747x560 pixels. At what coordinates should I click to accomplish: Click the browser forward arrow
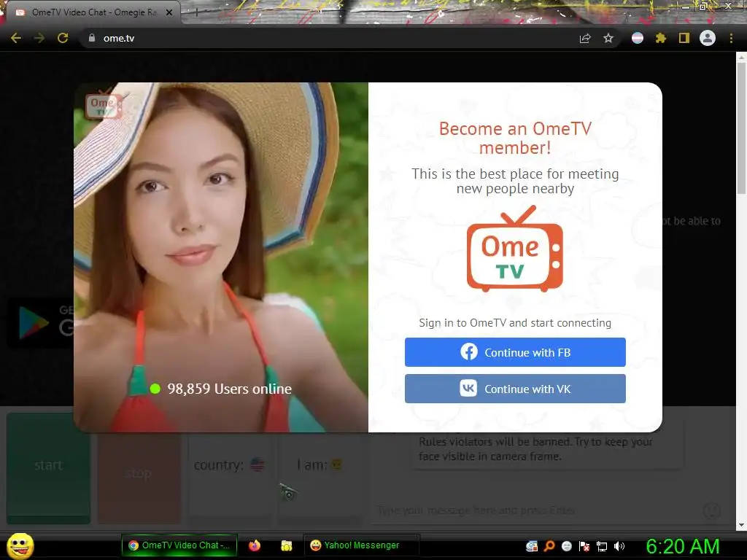click(39, 38)
